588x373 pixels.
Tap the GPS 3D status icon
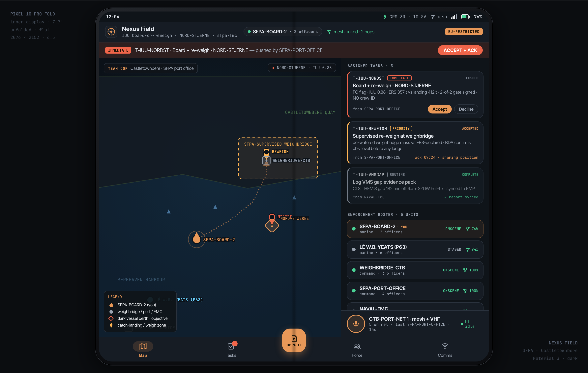[385, 17]
